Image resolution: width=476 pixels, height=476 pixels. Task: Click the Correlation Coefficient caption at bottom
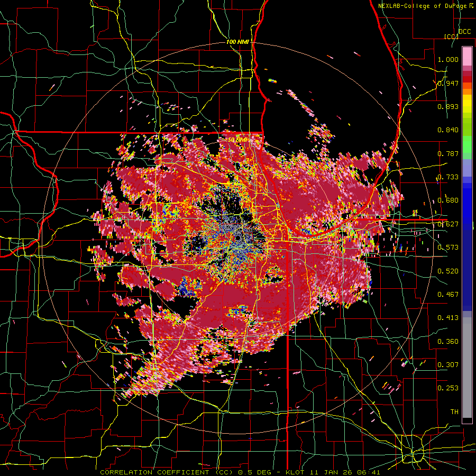240,472
